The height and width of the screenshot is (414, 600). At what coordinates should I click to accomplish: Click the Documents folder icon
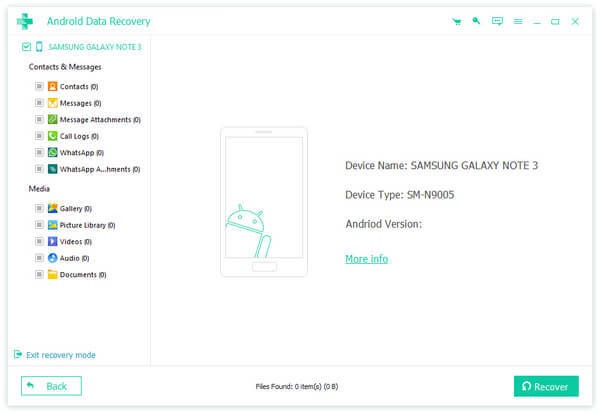[52, 274]
